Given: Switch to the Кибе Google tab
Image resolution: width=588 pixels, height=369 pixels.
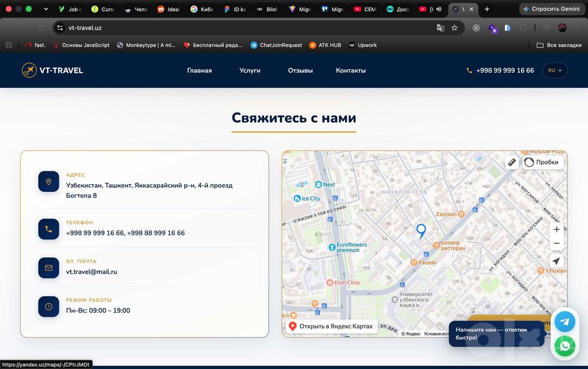Looking at the screenshot, I should click(202, 9).
